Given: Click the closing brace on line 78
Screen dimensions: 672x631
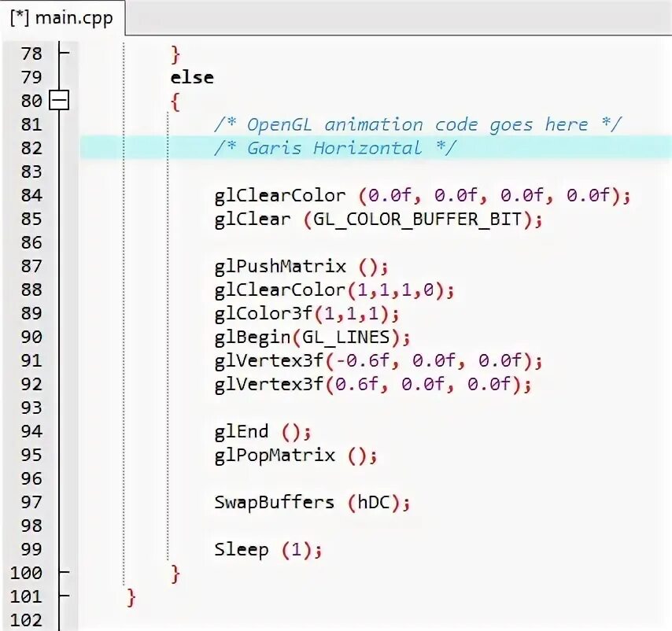Looking at the screenshot, I should pyautogui.click(x=175, y=54).
